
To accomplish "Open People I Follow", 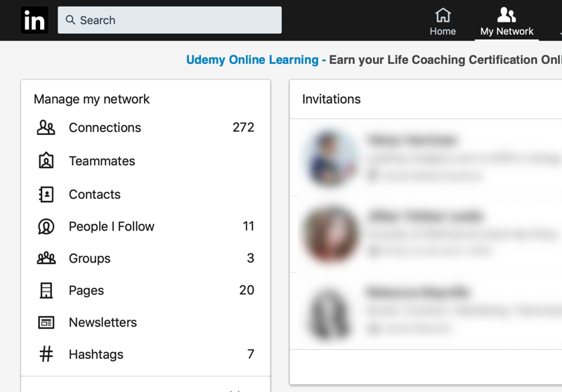I will (x=112, y=226).
